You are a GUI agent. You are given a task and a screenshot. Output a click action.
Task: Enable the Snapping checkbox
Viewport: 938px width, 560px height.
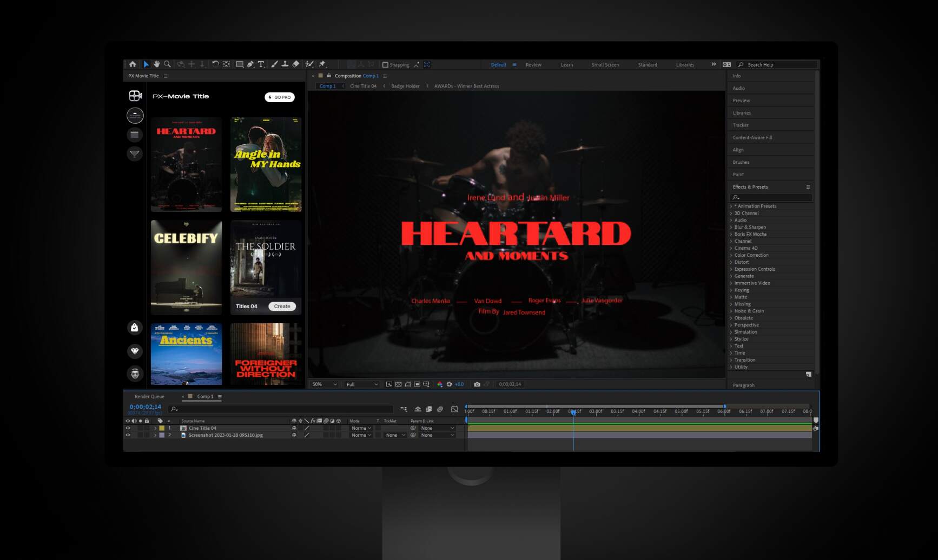(385, 65)
